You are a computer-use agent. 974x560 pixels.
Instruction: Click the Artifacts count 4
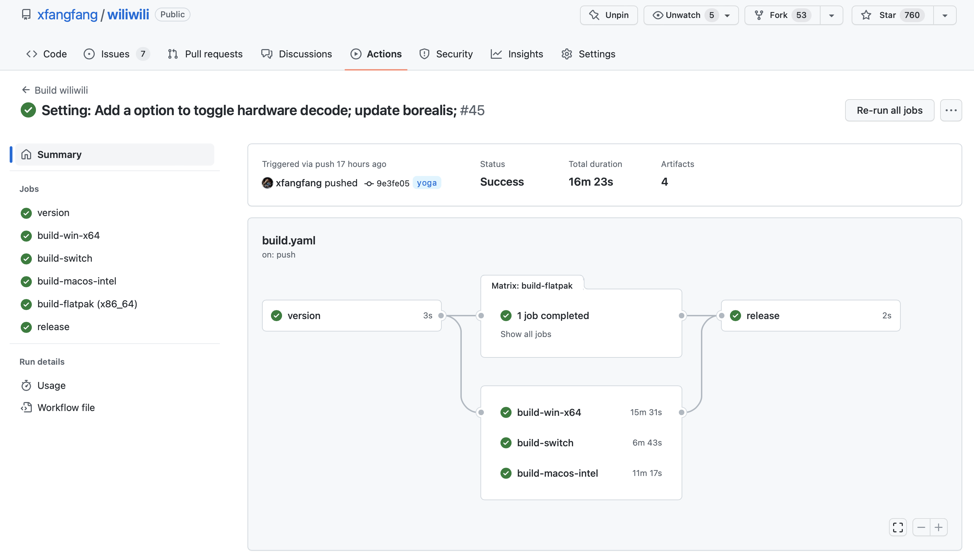(x=664, y=181)
